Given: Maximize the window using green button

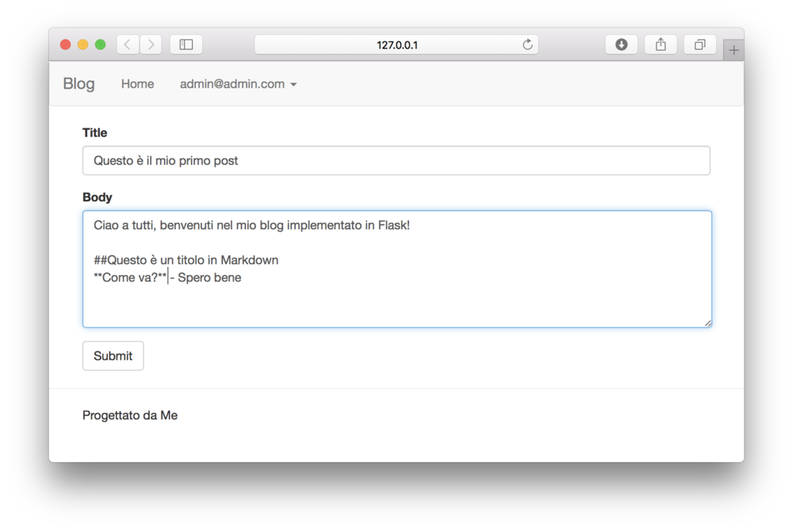Looking at the screenshot, I should [x=100, y=45].
